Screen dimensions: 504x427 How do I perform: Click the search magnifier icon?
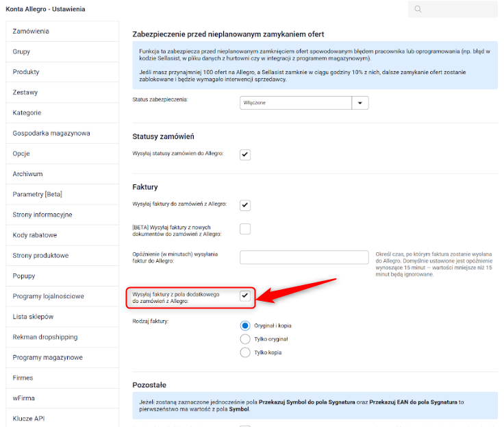418,9
